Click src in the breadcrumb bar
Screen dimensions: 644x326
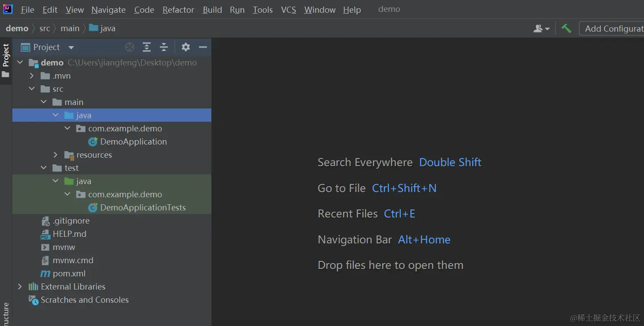click(x=45, y=29)
